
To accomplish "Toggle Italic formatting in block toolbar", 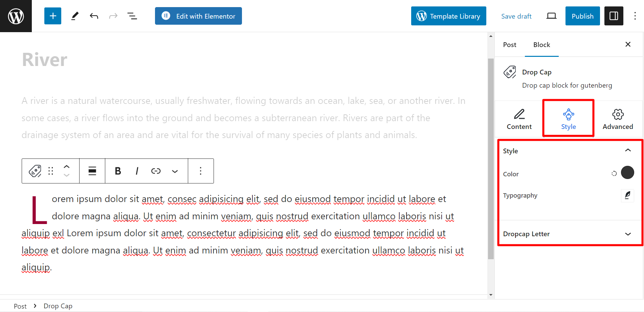I will click(x=137, y=171).
